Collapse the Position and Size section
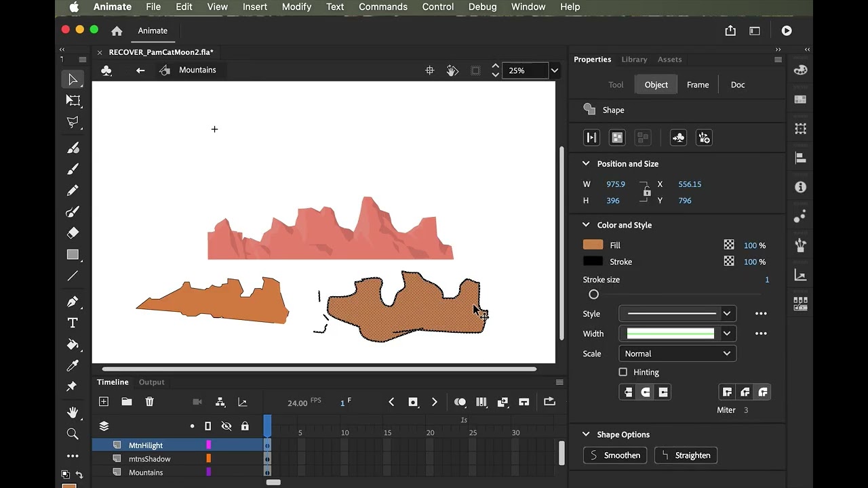 point(586,164)
